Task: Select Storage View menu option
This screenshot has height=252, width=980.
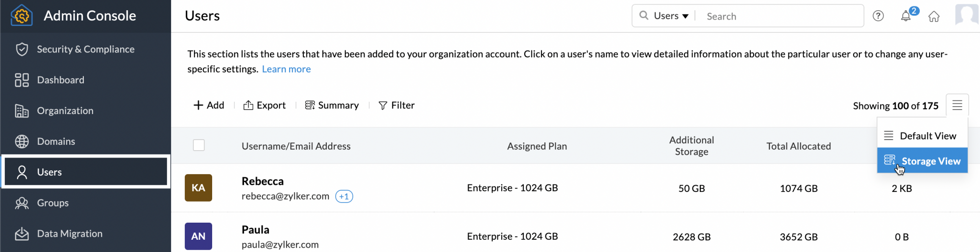Action: tap(931, 161)
